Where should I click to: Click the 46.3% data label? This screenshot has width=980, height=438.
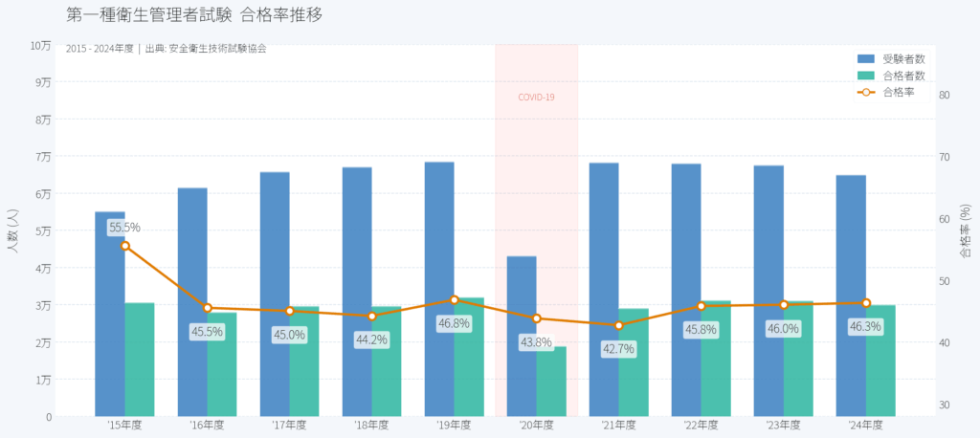tap(865, 326)
